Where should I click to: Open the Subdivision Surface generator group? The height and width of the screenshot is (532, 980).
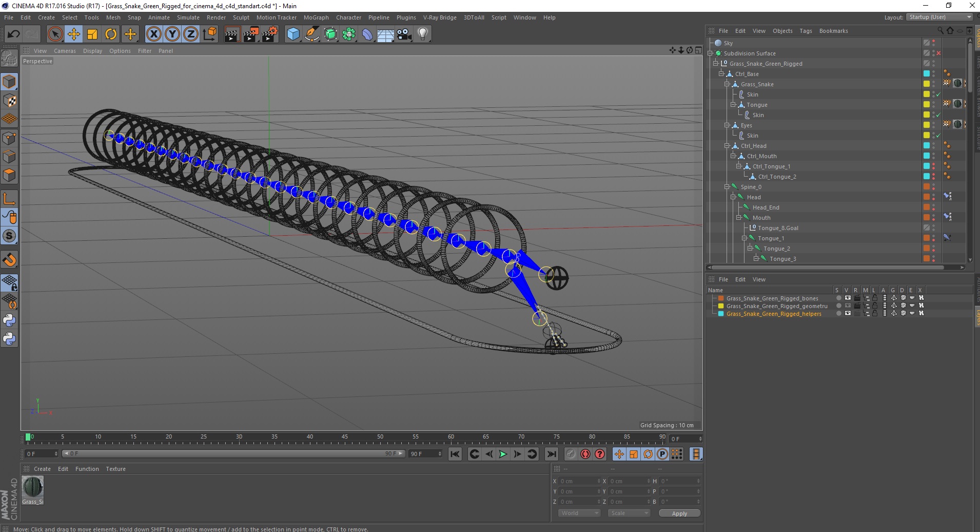(330, 34)
